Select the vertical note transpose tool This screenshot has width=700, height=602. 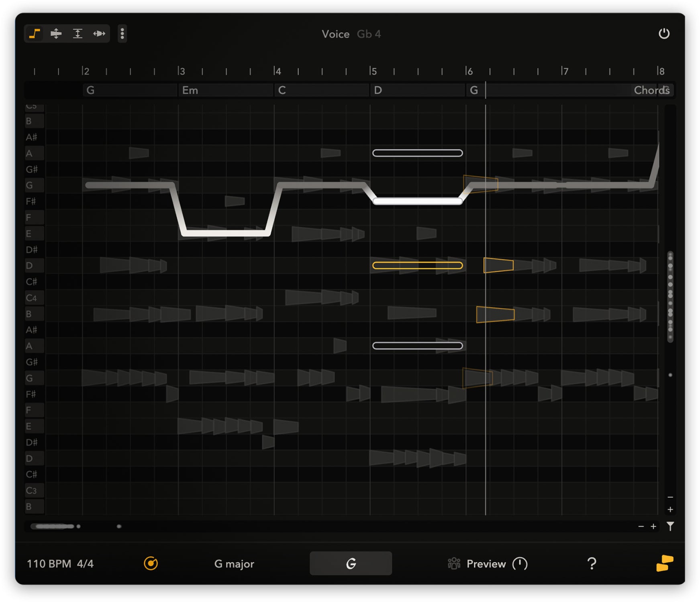tap(56, 34)
